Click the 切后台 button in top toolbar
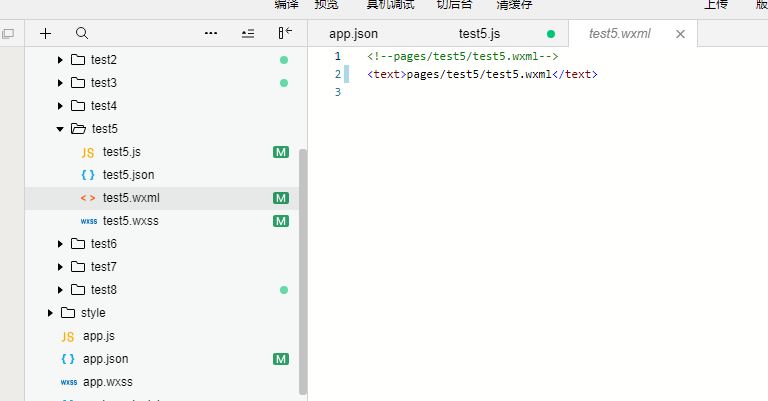This screenshot has height=401, width=768. (x=455, y=5)
